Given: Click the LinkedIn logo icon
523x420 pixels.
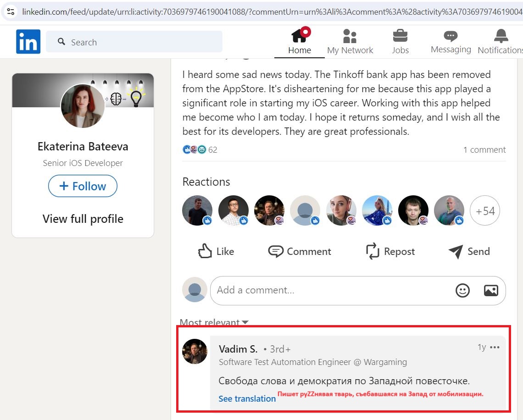Looking at the screenshot, I should [x=28, y=42].
